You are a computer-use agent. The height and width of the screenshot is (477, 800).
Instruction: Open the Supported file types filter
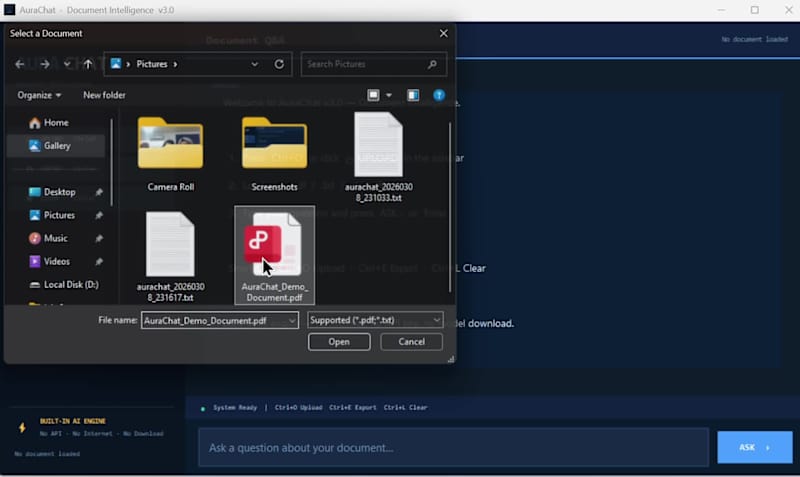pyautogui.click(x=375, y=320)
